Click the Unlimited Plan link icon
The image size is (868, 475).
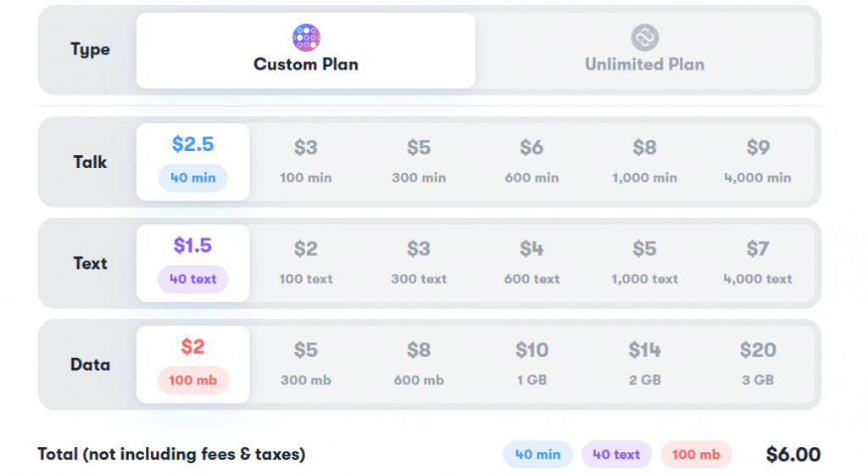[645, 37]
